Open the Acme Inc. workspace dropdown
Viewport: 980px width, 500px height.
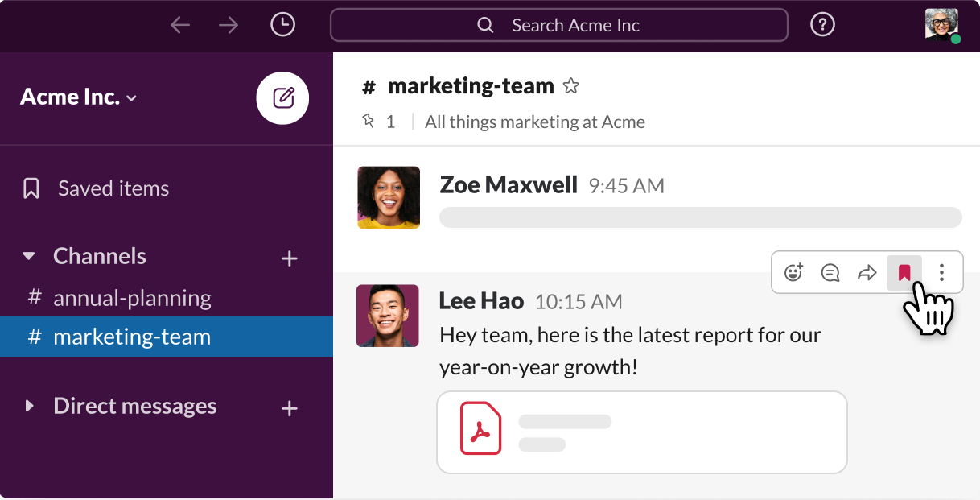tap(79, 97)
